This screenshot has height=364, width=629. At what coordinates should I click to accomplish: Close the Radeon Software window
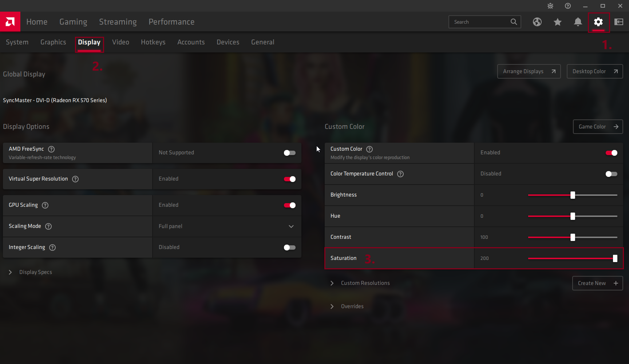pyautogui.click(x=620, y=6)
